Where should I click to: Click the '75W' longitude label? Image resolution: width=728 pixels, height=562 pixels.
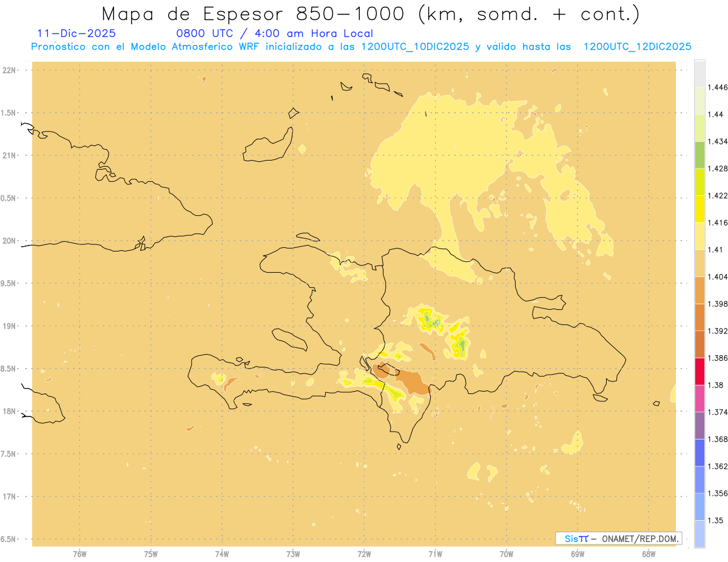pyautogui.click(x=151, y=554)
